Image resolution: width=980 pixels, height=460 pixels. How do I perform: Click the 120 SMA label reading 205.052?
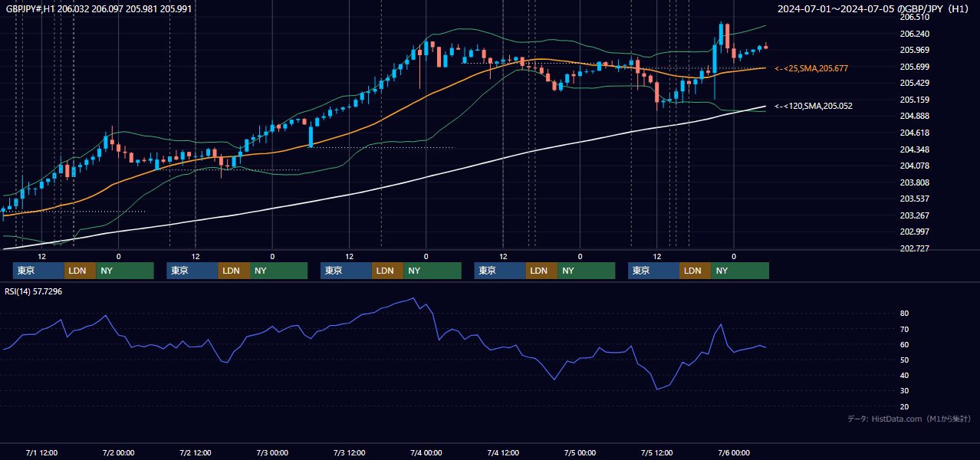click(x=813, y=106)
